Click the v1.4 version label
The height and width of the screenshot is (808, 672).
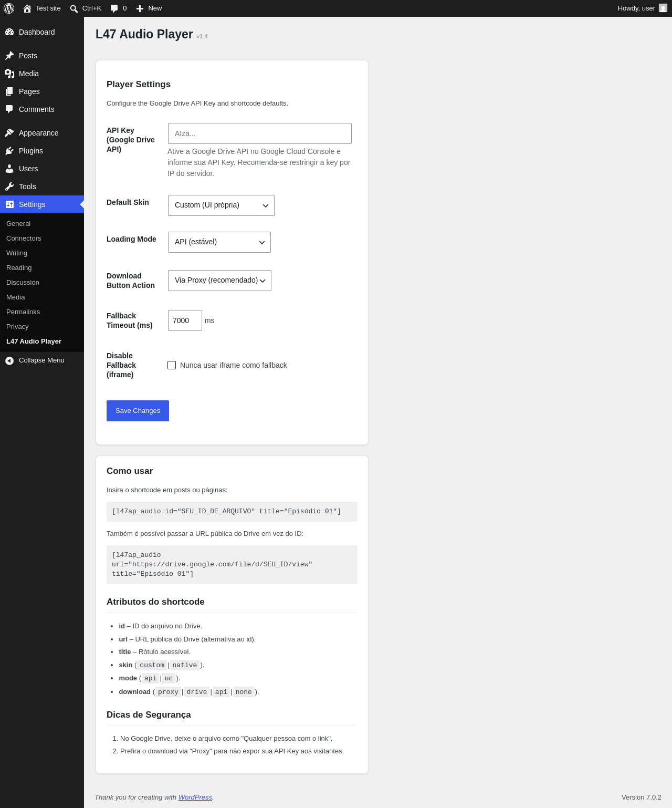coord(202,36)
